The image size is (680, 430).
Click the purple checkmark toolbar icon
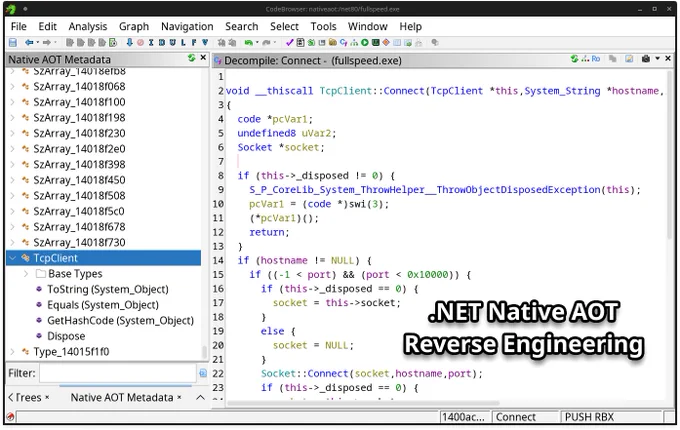289,42
